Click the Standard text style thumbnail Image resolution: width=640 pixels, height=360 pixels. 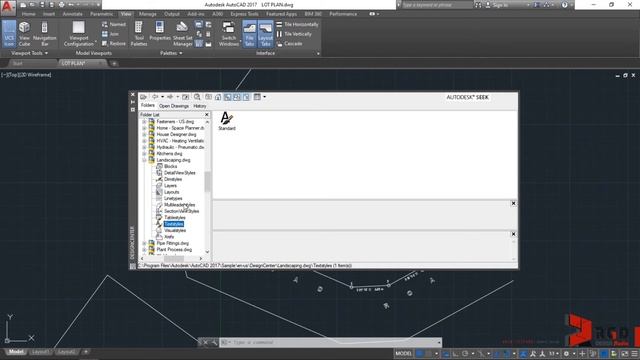tap(227, 121)
